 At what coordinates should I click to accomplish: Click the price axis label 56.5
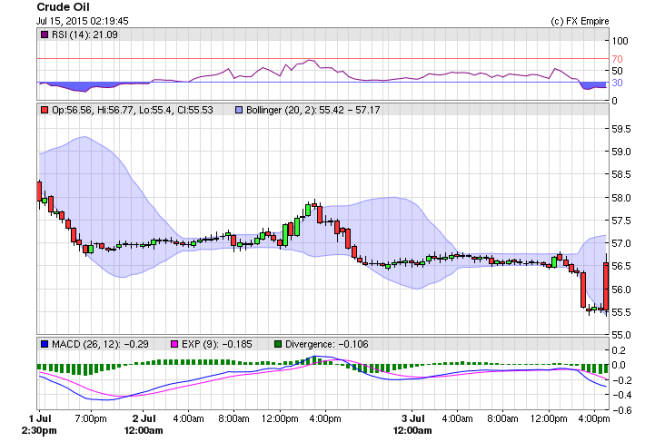click(x=621, y=266)
